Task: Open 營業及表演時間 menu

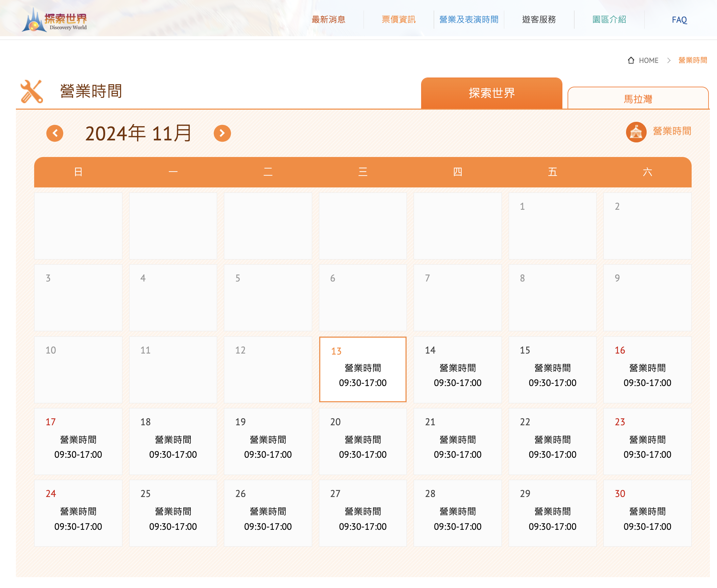Action: 468,20
